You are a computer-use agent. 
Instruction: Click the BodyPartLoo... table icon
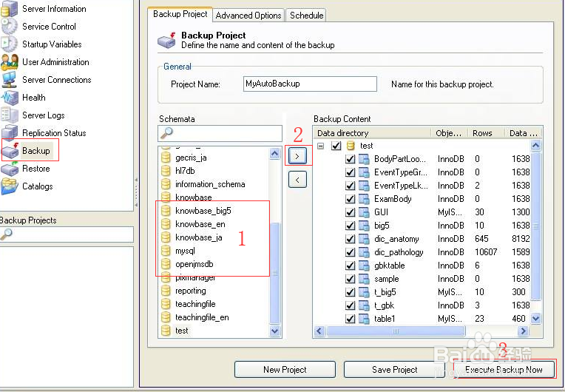point(364,159)
